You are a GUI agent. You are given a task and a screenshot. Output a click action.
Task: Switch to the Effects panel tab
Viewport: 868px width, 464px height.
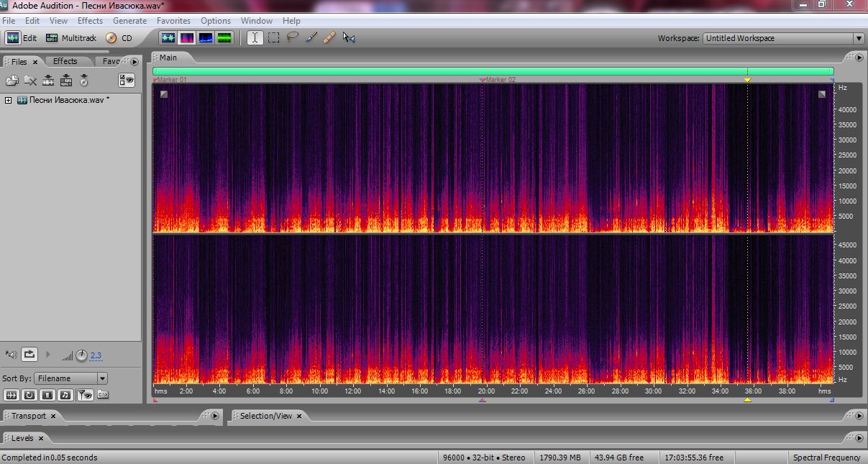(x=65, y=61)
